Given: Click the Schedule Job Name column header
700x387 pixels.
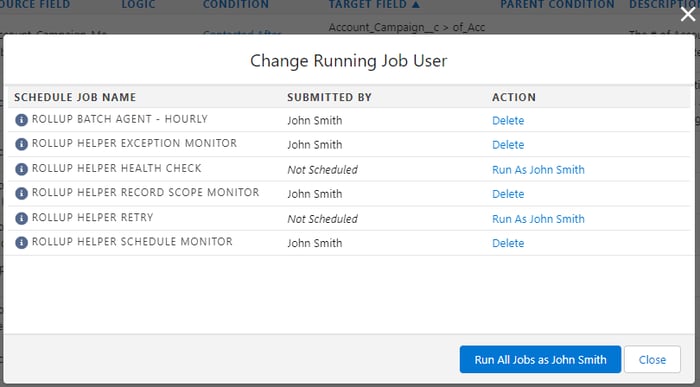Looking at the screenshot, I should 75,97.
